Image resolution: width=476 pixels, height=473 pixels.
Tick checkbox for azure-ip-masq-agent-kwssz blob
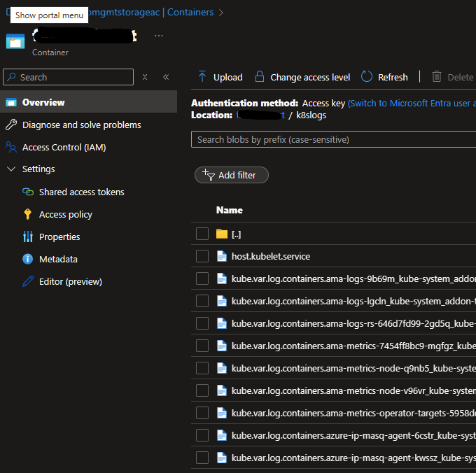pos(202,458)
